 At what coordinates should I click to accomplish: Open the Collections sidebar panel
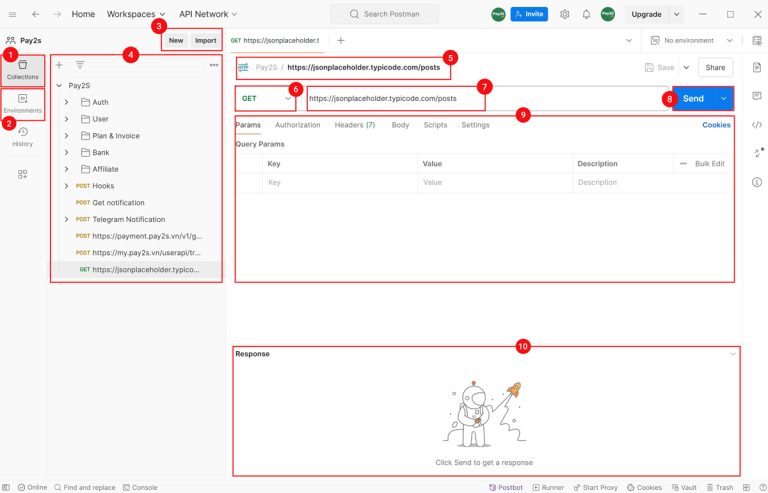point(22,68)
